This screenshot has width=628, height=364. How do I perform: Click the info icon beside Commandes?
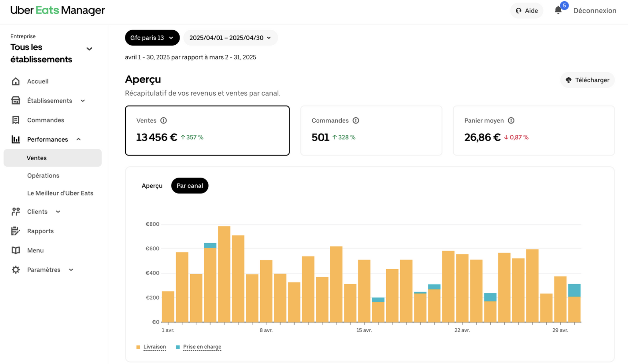(356, 121)
